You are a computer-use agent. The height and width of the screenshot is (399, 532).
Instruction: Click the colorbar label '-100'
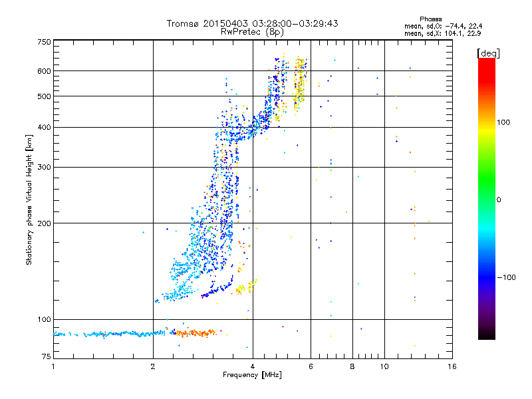coord(506,277)
